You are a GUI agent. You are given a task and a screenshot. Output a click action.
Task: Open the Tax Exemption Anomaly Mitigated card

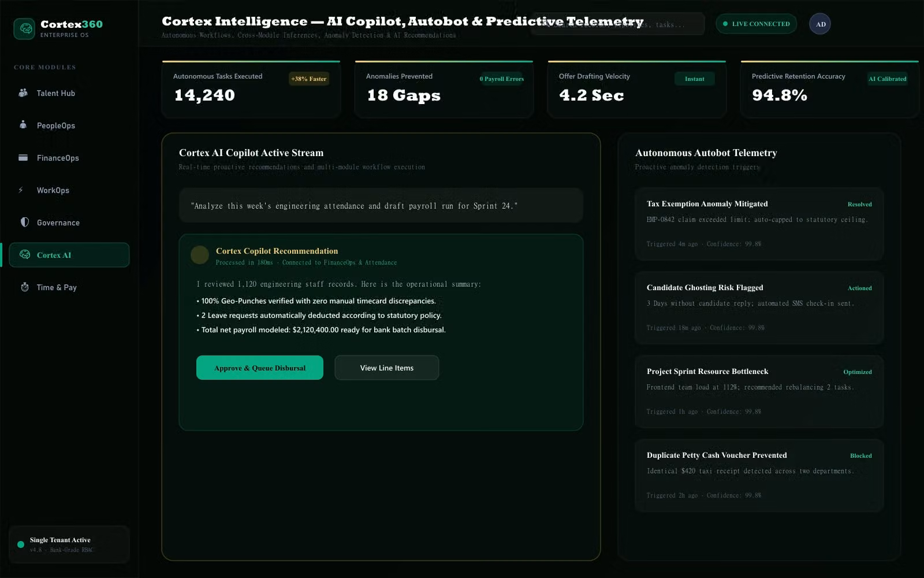(x=759, y=224)
